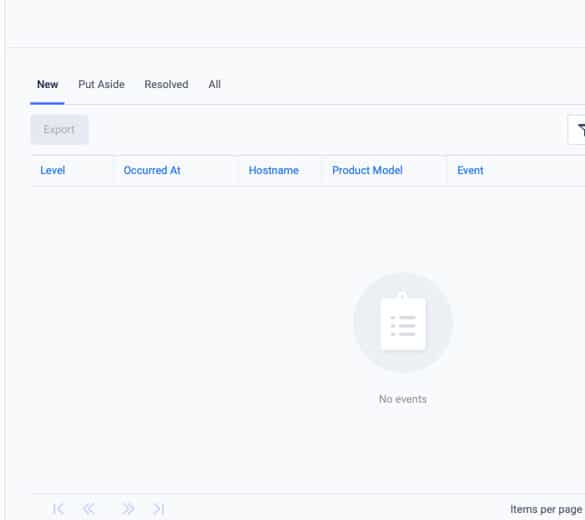The width and height of the screenshot is (585, 520).
Task: Click the No events message
Action: [403, 399]
